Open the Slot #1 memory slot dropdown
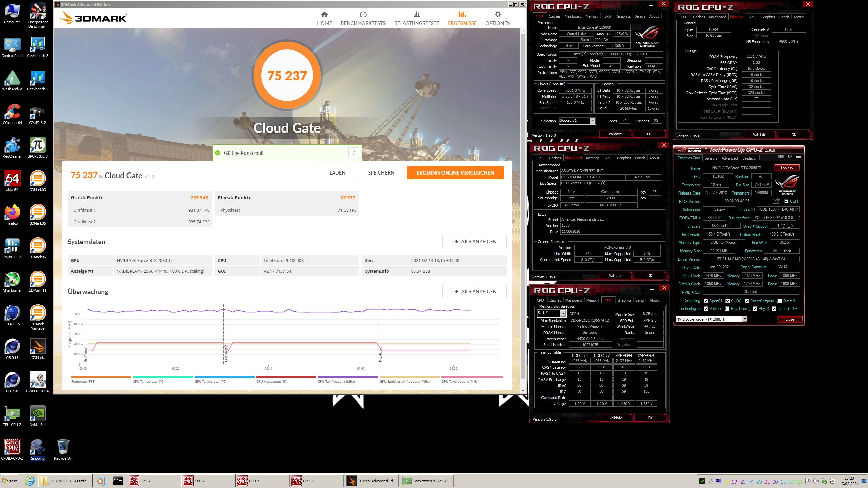Image resolution: width=868 pixels, height=488 pixels. click(563, 313)
